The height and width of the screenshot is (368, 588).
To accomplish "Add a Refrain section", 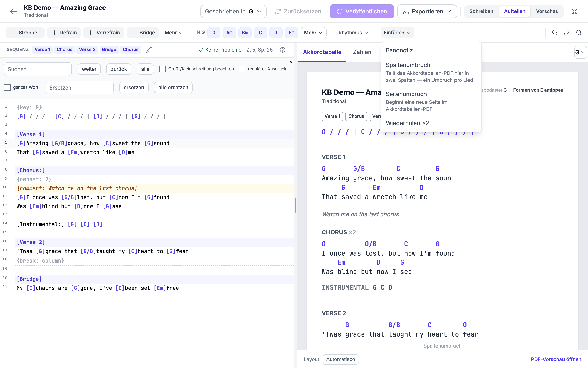I will [x=64, y=33].
